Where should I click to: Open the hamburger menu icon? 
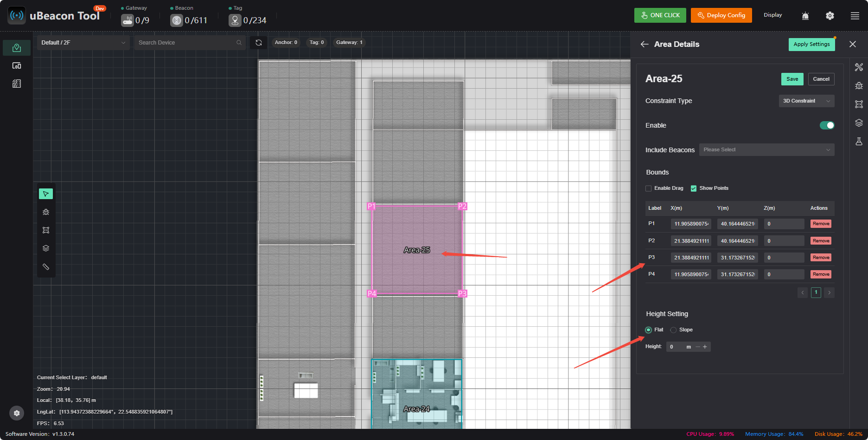[x=855, y=16]
